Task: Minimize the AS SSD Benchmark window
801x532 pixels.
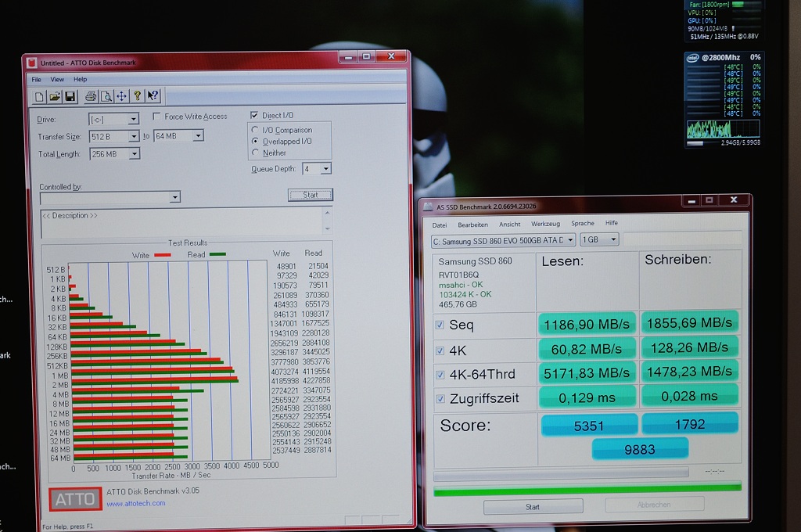Action: click(x=691, y=200)
